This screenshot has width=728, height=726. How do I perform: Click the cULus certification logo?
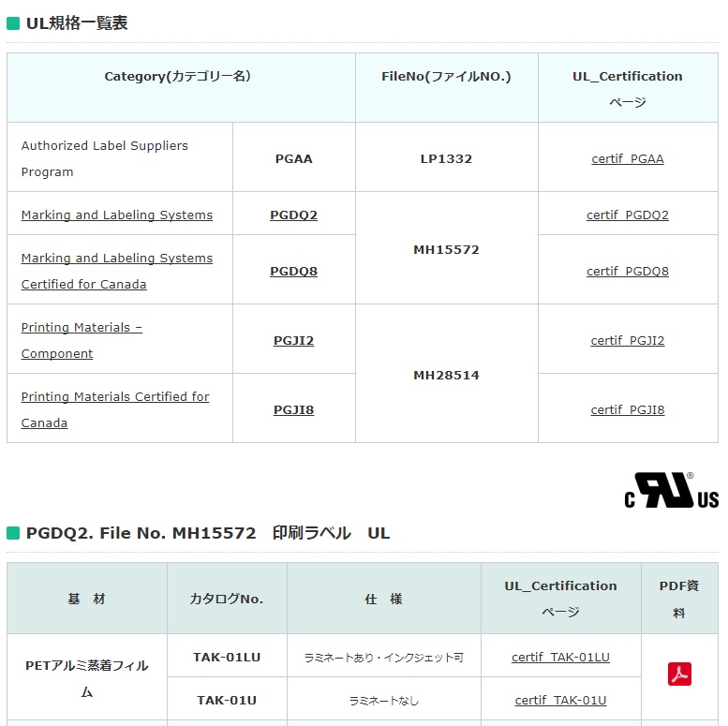671,491
